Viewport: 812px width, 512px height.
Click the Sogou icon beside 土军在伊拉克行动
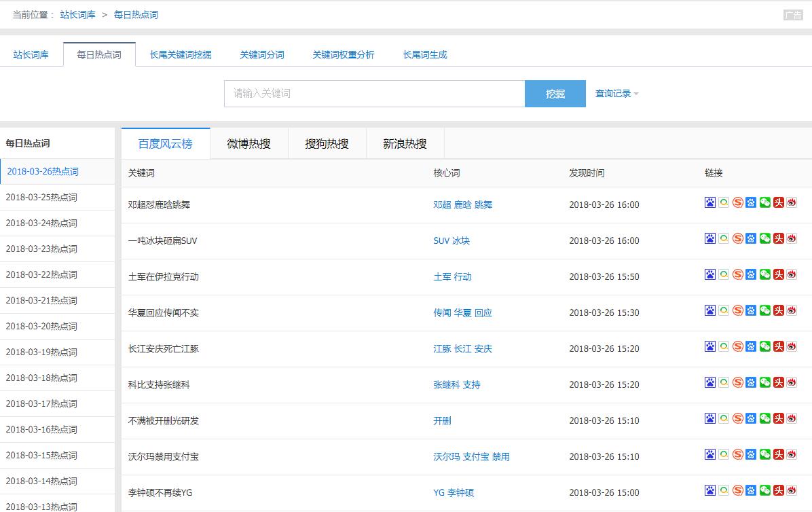point(737,274)
